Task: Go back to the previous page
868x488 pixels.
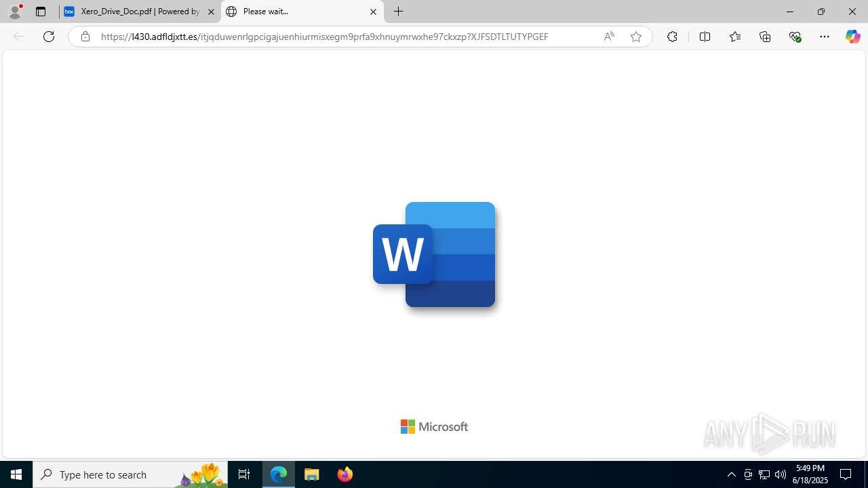Action: coord(19,37)
